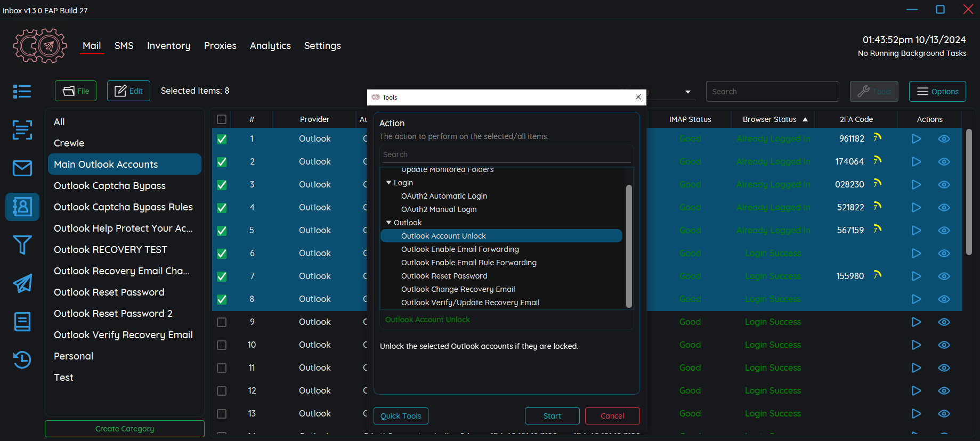View account details eye for row 13
Screen dimensions: 980x441
(944, 413)
